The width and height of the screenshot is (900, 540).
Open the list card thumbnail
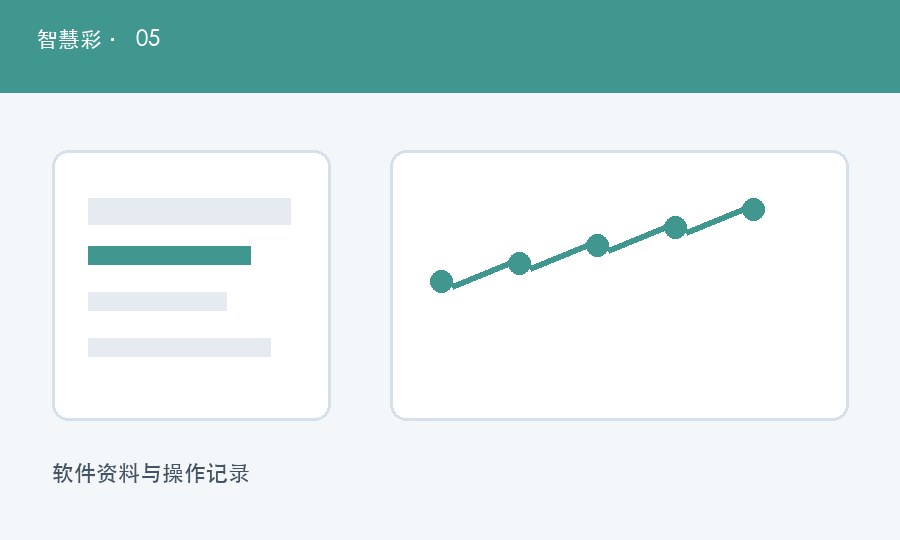click(191, 285)
